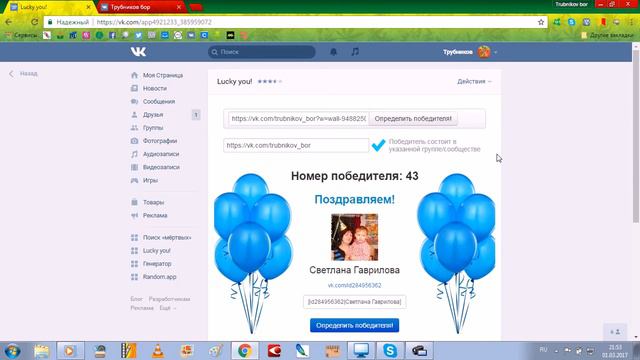640x360 pixels.
Task: Focus the VK 'Поиск' search field
Action: click(x=262, y=52)
